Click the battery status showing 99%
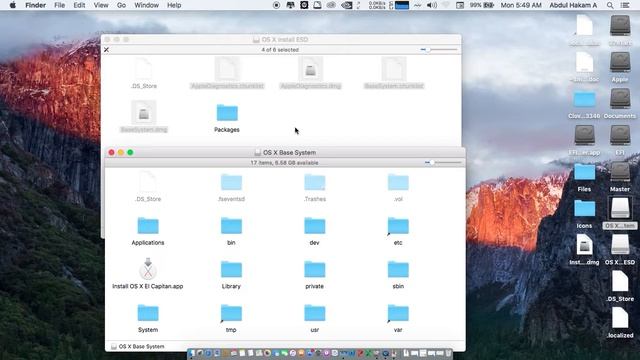The width and height of the screenshot is (640, 360). pos(482,5)
